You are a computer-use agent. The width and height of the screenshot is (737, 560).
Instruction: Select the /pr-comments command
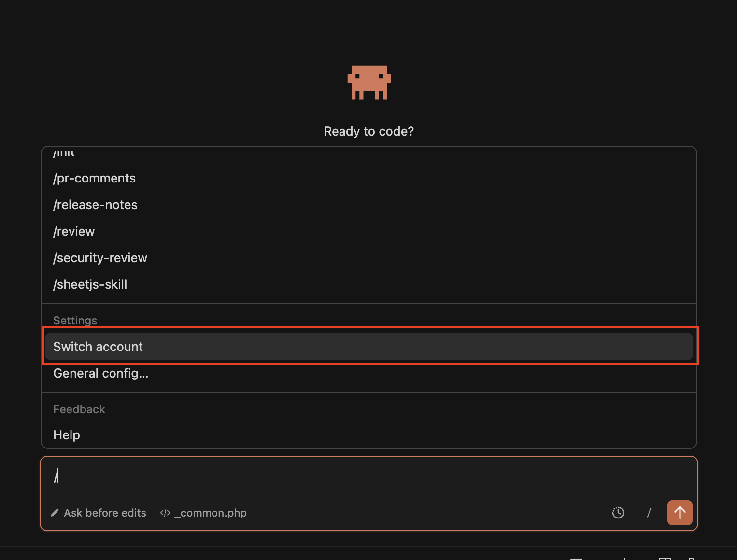(x=369, y=178)
